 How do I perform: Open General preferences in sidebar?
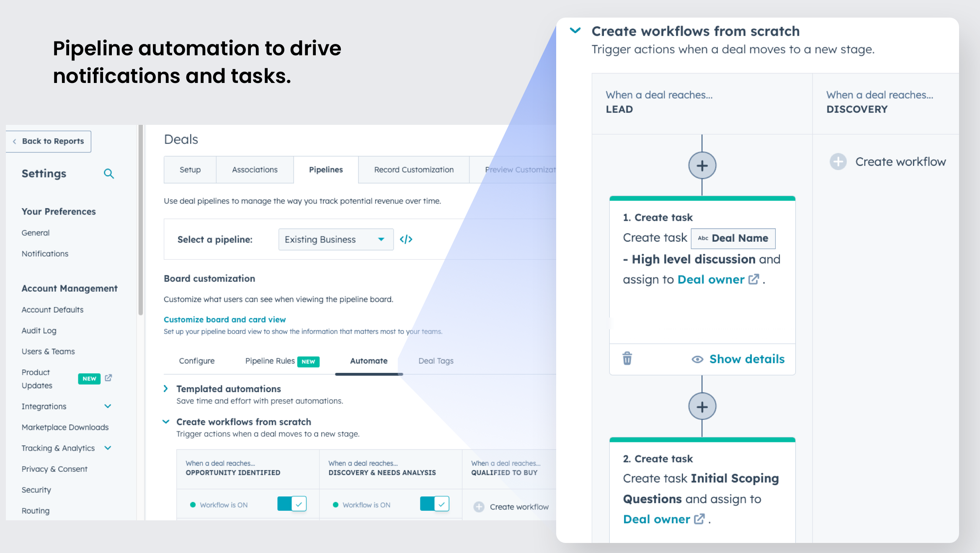pos(36,233)
